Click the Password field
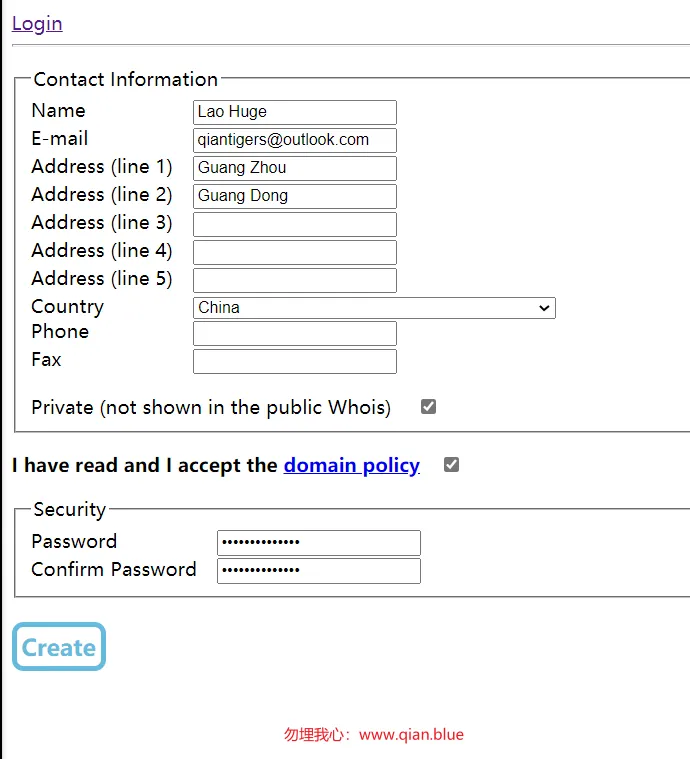This screenshot has width=690, height=759. pos(319,543)
